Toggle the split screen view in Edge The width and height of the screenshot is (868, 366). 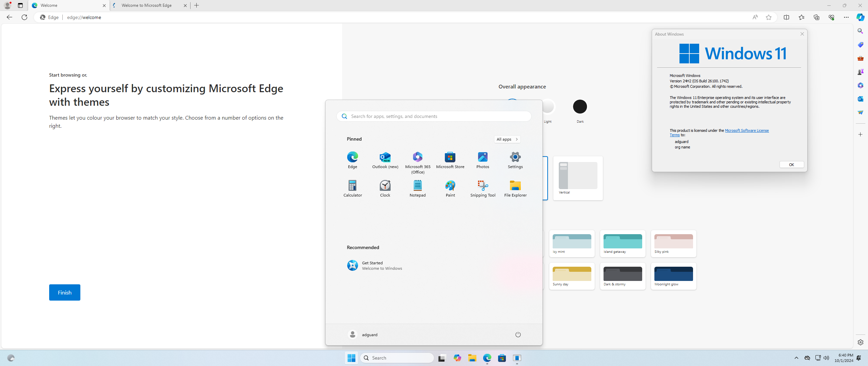[x=787, y=17]
